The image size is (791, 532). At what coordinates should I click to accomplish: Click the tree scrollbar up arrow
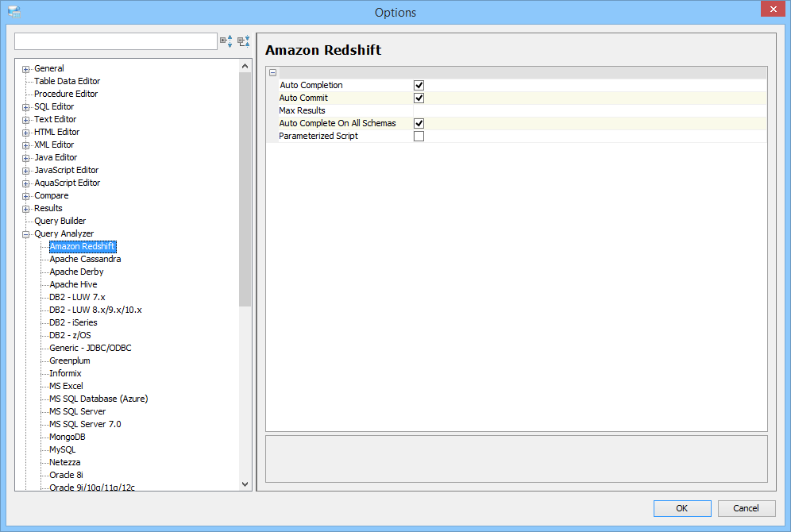point(245,66)
